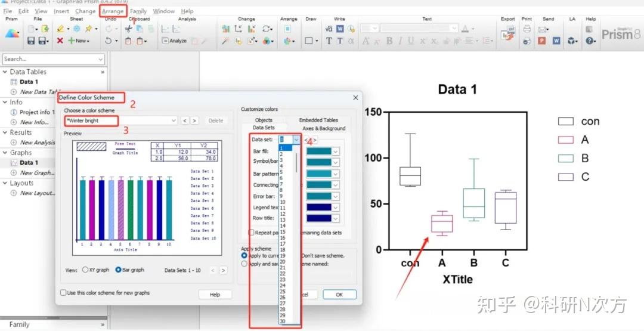
Task: Select Data 1 under Graphs in navigator
Action: coord(29,163)
